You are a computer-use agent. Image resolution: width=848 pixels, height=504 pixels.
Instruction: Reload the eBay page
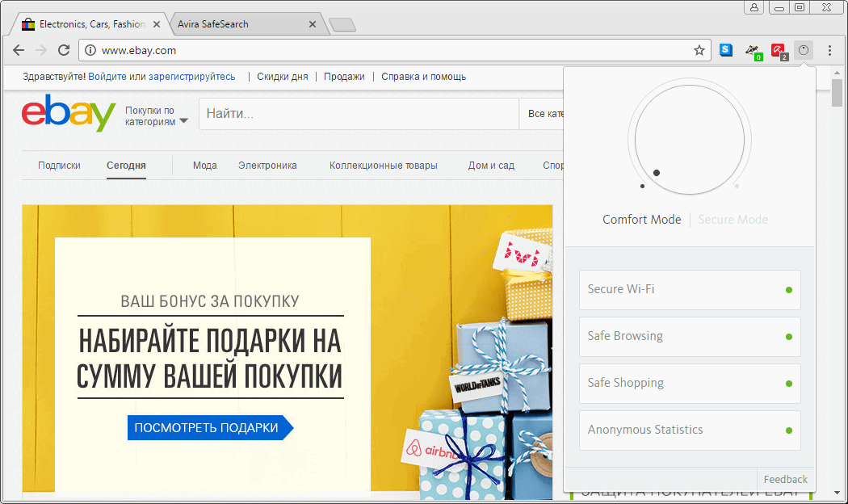(x=64, y=49)
